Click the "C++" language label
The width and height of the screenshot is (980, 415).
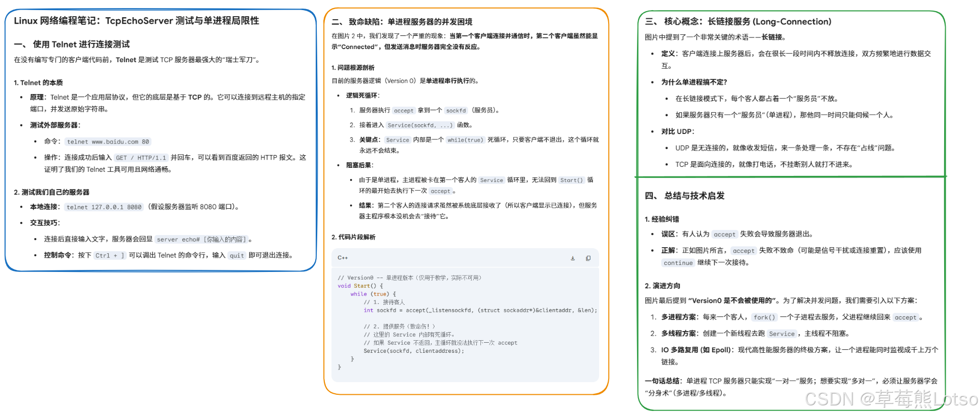(x=342, y=258)
